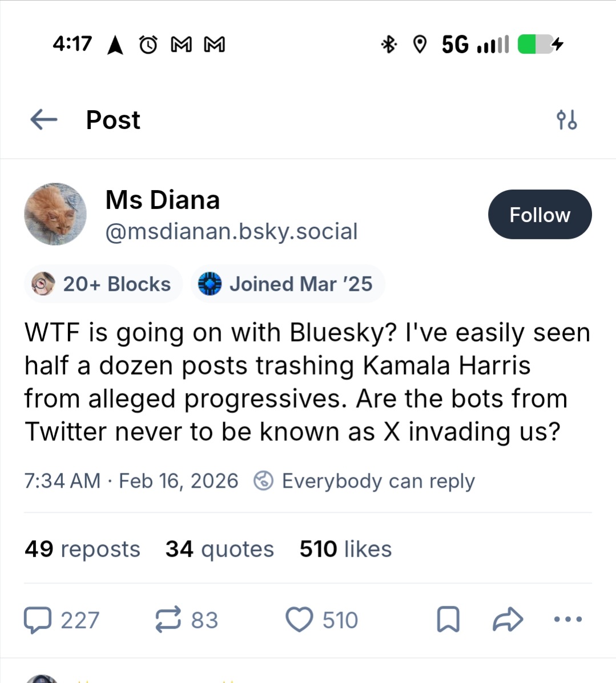Tap the reply speech bubble icon

[38, 620]
